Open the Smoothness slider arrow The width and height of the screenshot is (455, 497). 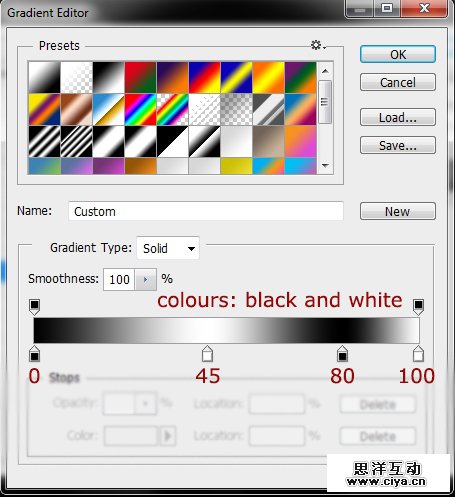coord(145,279)
